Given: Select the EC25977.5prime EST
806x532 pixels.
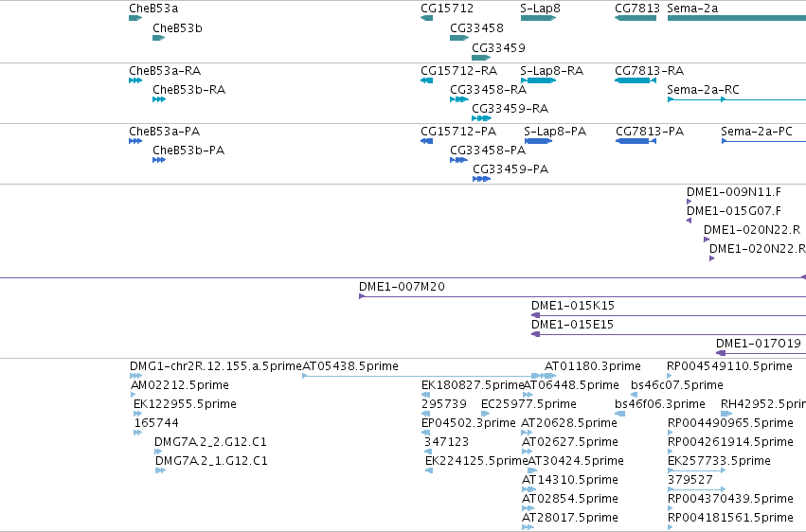Looking at the screenshot, I should [485, 415].
